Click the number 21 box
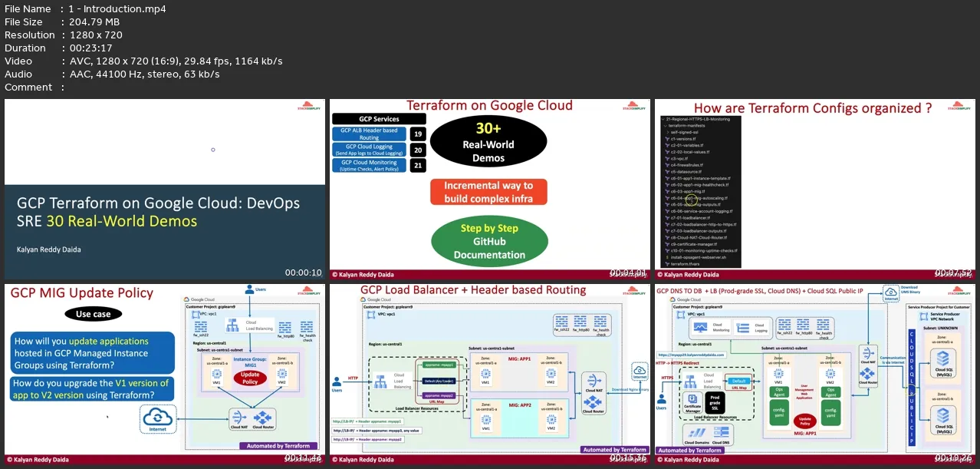Viewport: 980px width, 469px height. pyautogui.click(x=417, y=167)
